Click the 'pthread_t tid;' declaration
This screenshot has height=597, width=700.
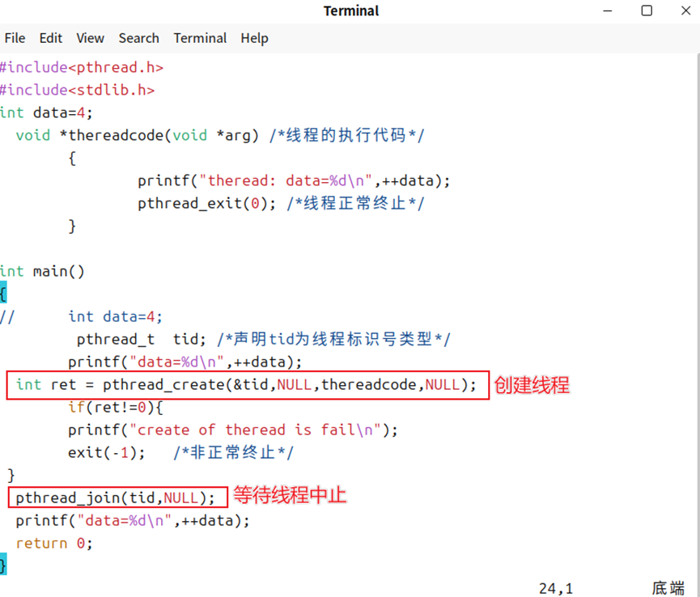coord(141,340)
